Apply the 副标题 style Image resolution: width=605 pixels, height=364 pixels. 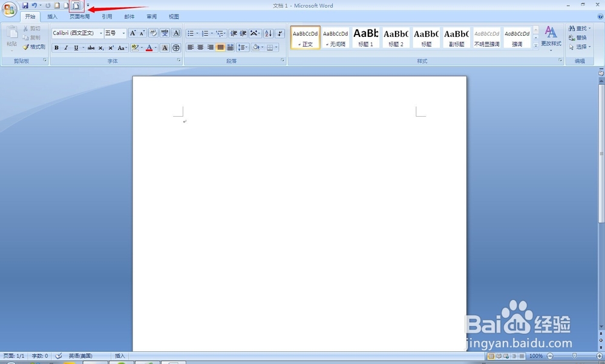point(456,37)
